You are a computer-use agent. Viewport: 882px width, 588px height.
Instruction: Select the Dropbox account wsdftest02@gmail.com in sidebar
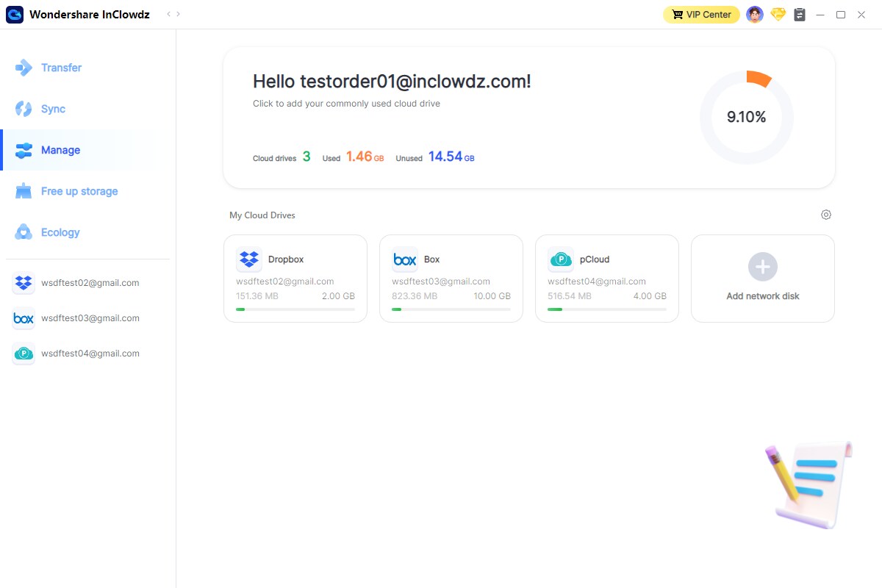pyautogui.click(x=88, y=283)
